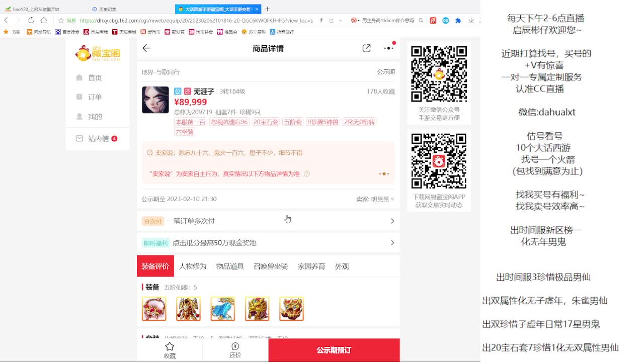Image resolution: width=644 pixels, height=362 pixels.
Task: Open the 限时福利 cash prize pool row
Action: point(268,243)
